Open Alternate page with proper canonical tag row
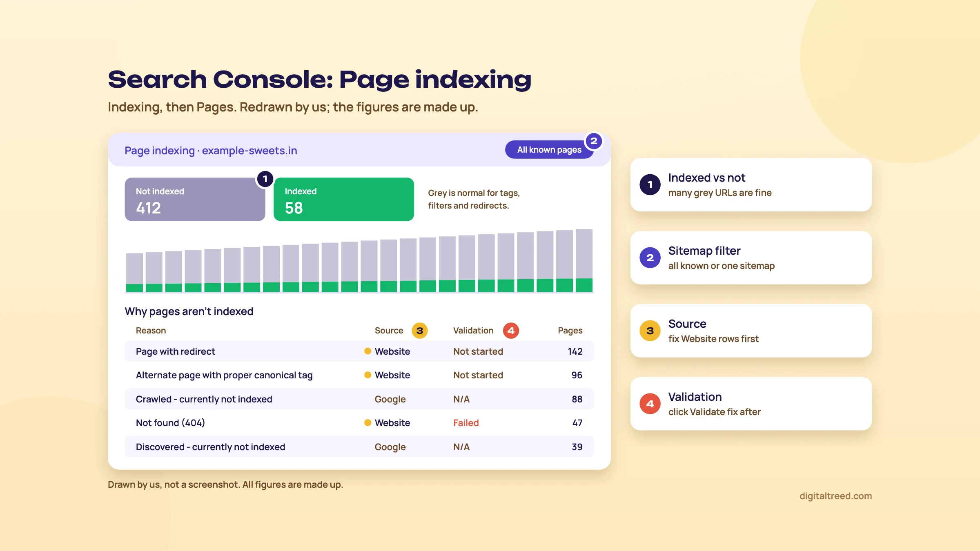This screenshot has height=551, width=980. pos(359,375)
